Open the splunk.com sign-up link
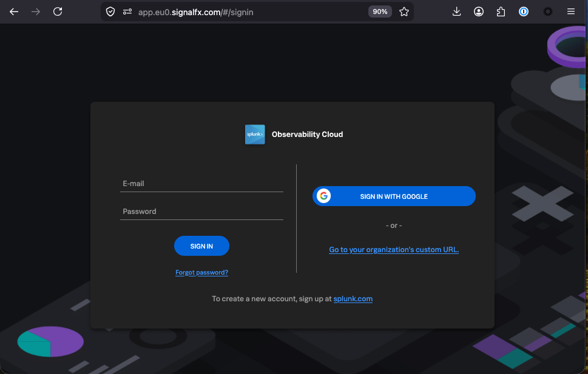 (353, 299)
